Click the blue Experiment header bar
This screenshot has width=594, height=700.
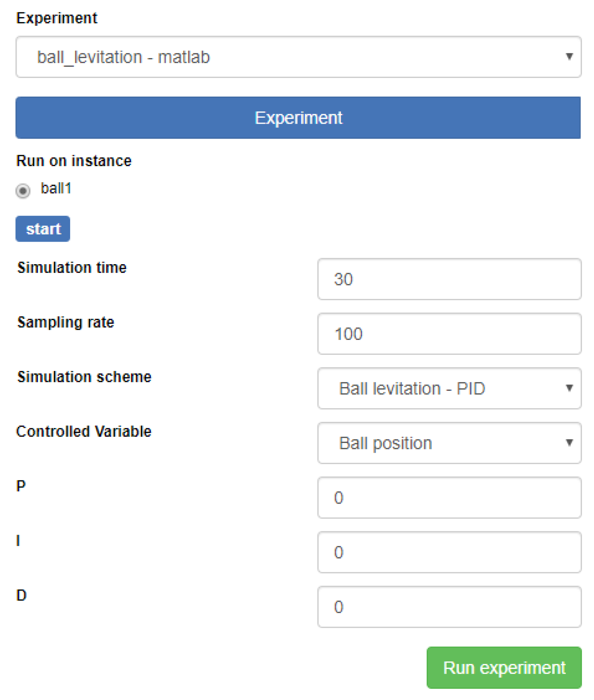tap(298, 118)
